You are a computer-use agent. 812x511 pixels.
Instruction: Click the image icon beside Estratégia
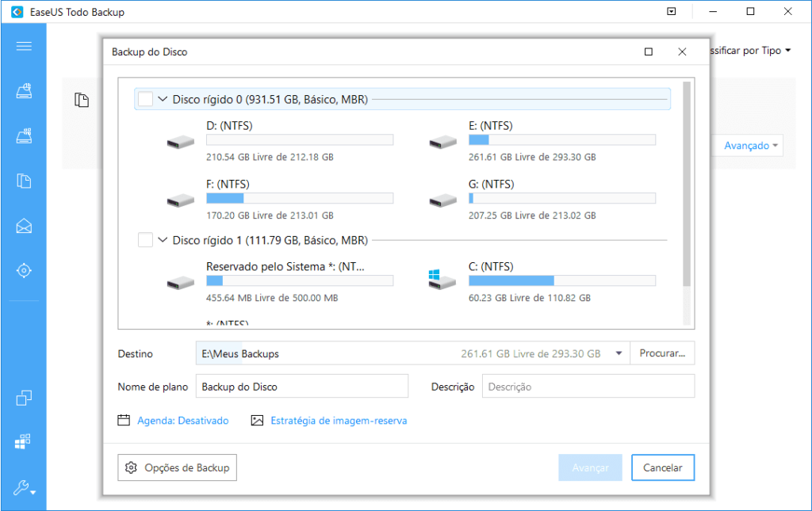(x=258, y=421)
